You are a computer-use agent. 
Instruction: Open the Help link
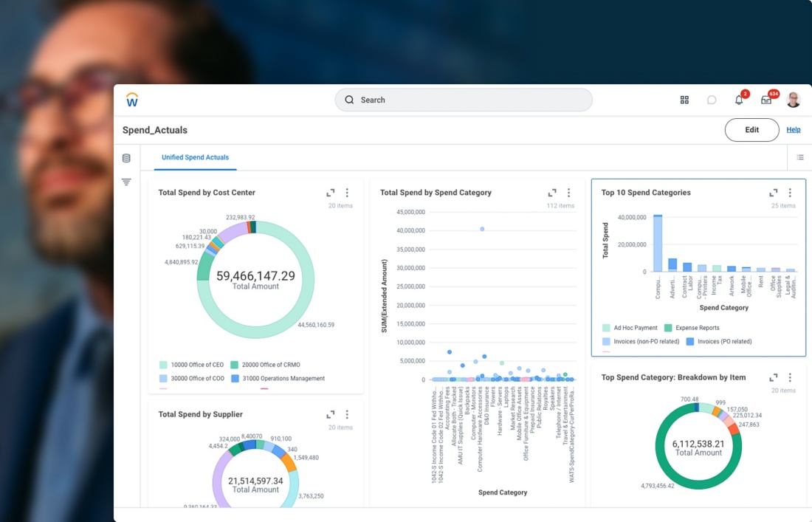[x=793, y=130]
